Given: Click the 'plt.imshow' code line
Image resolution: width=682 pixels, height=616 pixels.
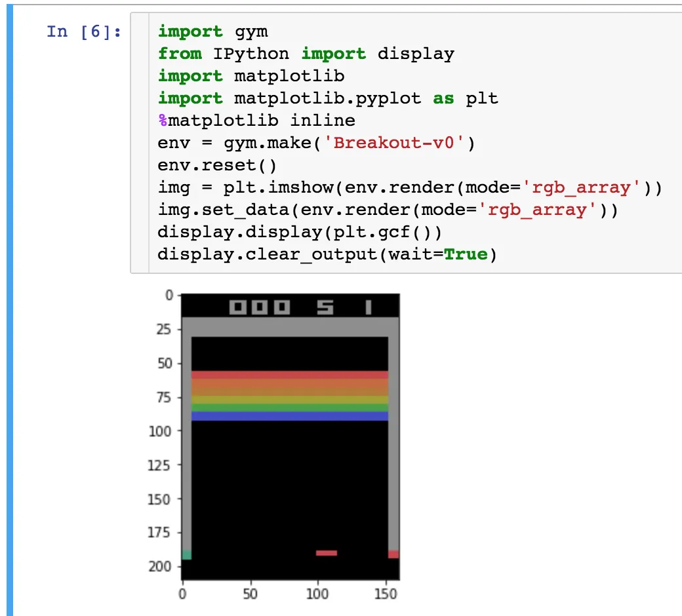Looking at the screenshot, I should click(x=410, y=188).
